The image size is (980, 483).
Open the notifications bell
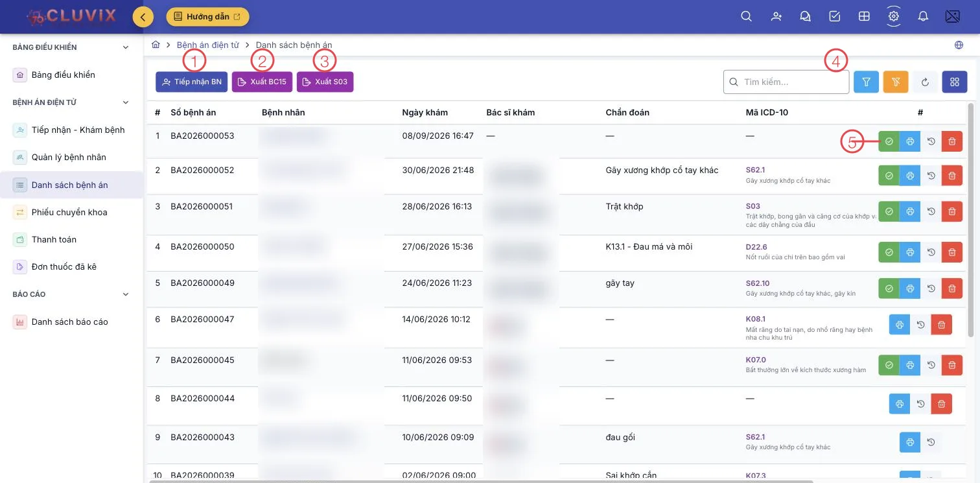click(923, 16)
